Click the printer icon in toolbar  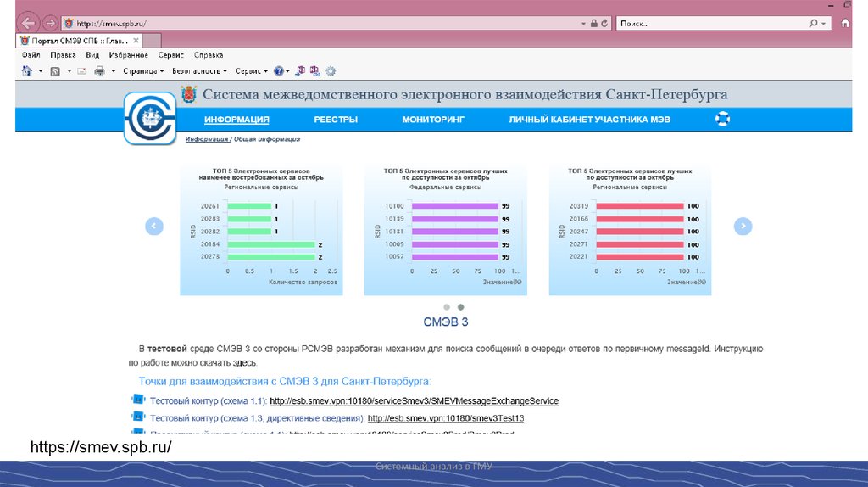(100, 71)
